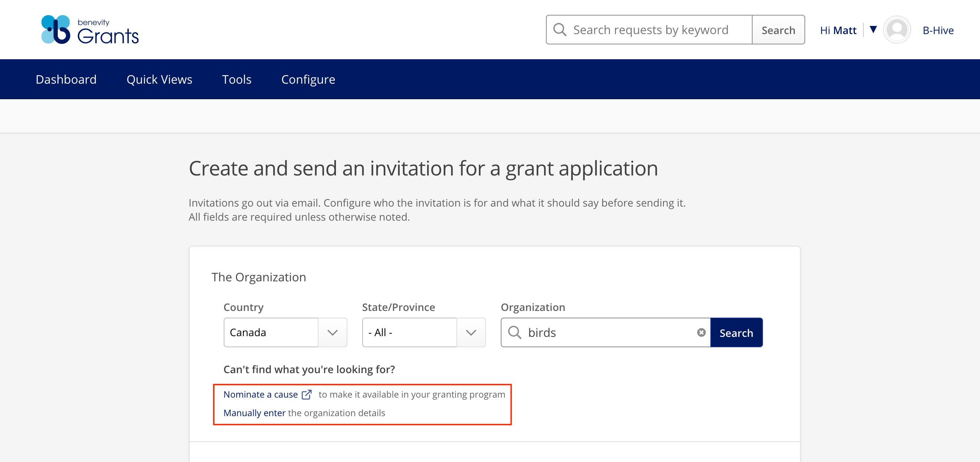This screenshot has height=462, width=980.
Task: Expand the Hi Matt account dropdown arrow
Action: tap(873, 29)
